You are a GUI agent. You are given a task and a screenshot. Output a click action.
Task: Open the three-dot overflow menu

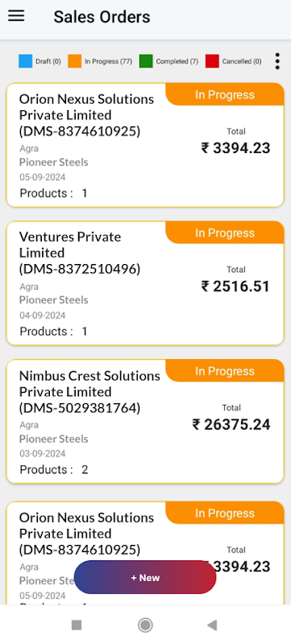click(277, 61)
